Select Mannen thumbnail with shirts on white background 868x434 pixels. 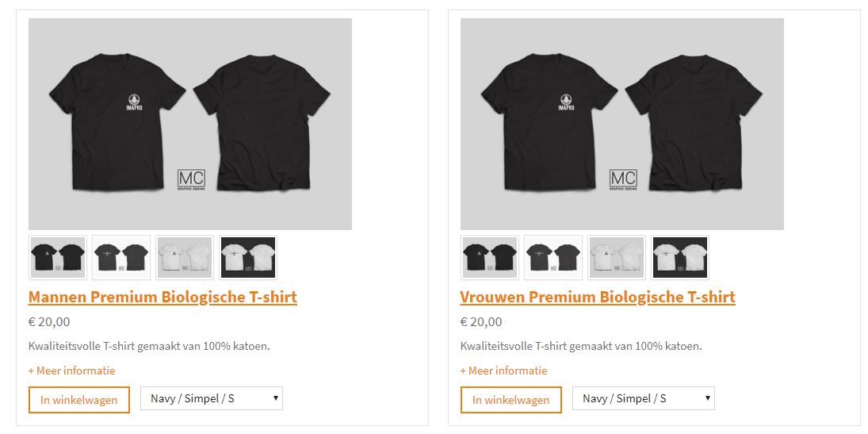coord(121,258)
